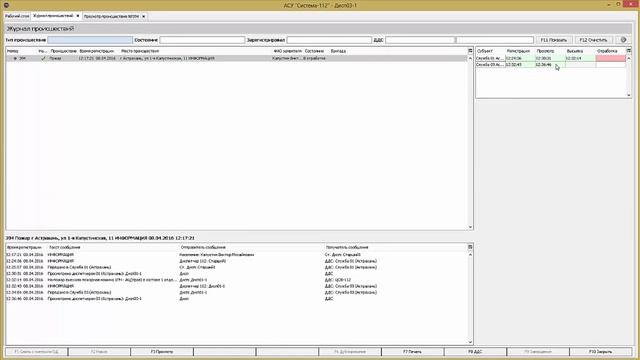Screen dimensions: 640x360
Task: Open the Просмотр происшествия №394 tab
Action: 111,16
